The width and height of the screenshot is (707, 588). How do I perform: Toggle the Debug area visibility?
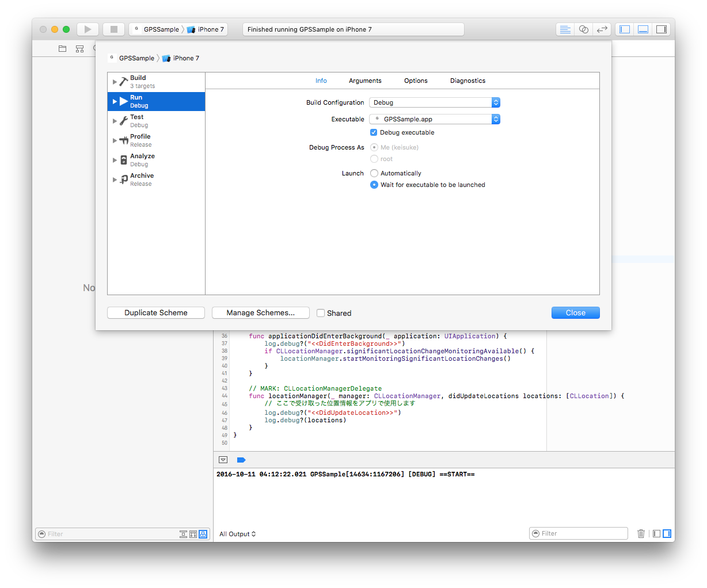643,29
